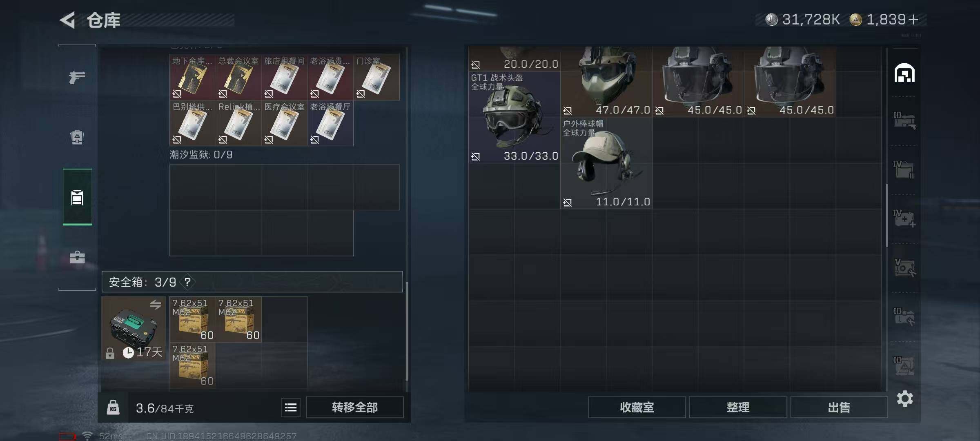Select the helmet category icon on right
Screen dimensions: 980x441
(x=904, y=73)
